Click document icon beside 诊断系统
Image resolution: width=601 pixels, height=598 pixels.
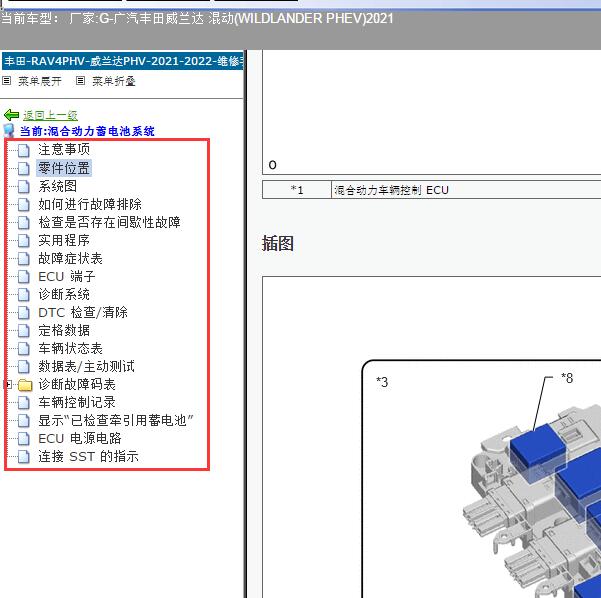[24, 294]
